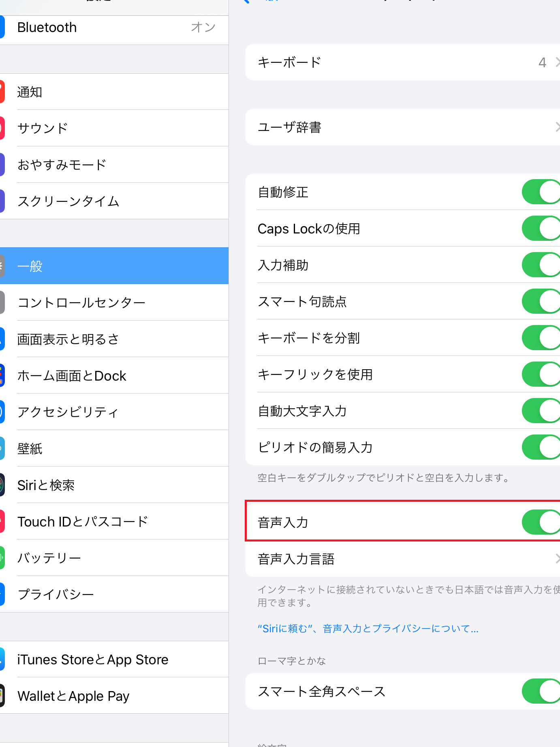Click the 空白キーをダブルタップ footnote text
The width and height of the screenshot is (560, 747).
[x=384, y=478]
